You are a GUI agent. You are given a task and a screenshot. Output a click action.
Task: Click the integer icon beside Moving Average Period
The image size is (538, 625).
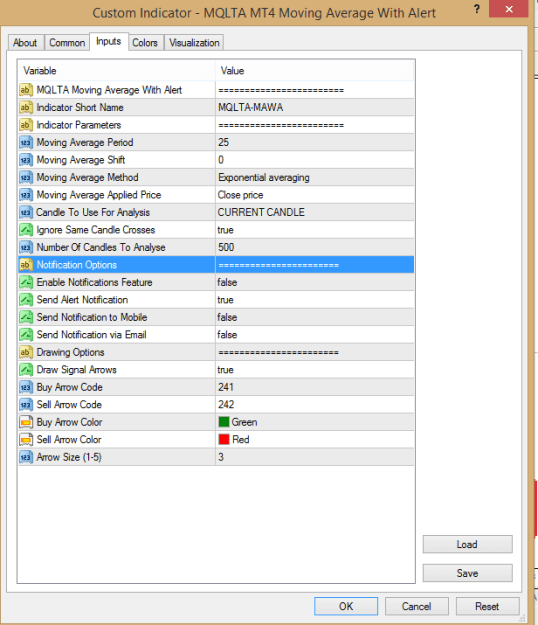click(26, 142)
